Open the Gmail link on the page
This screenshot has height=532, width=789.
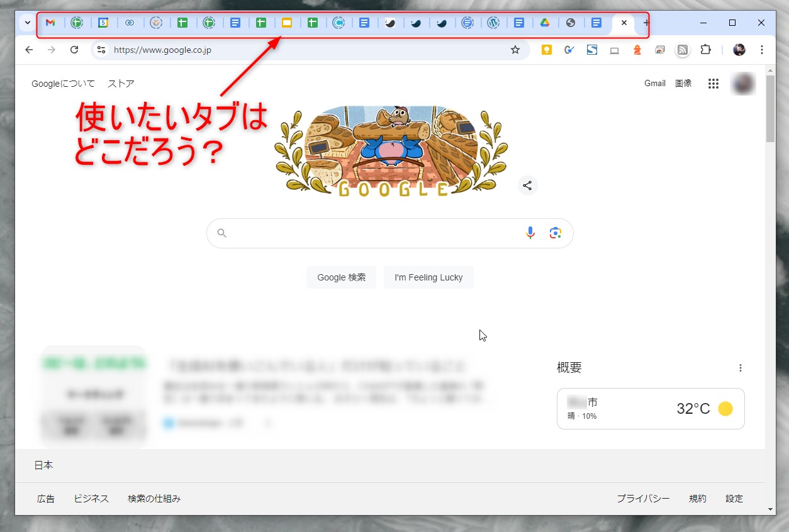coord(655,83)
